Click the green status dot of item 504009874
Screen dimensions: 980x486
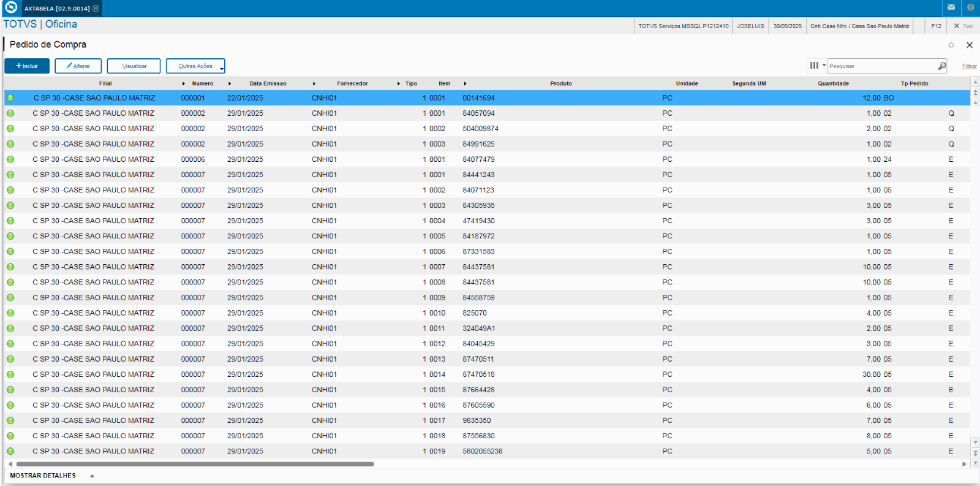[x=10, y=129]
